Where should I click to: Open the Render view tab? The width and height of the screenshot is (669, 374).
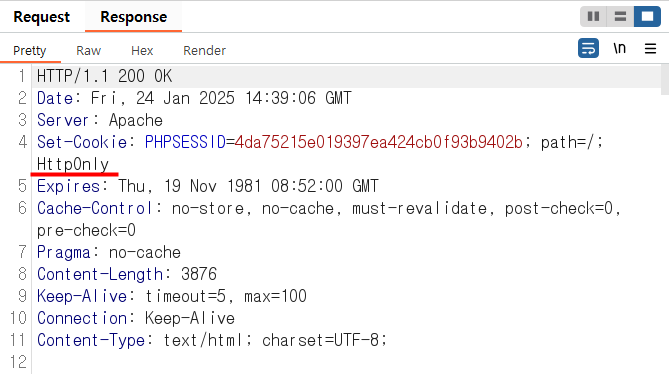pyautogui.click(x=204, y=51)
